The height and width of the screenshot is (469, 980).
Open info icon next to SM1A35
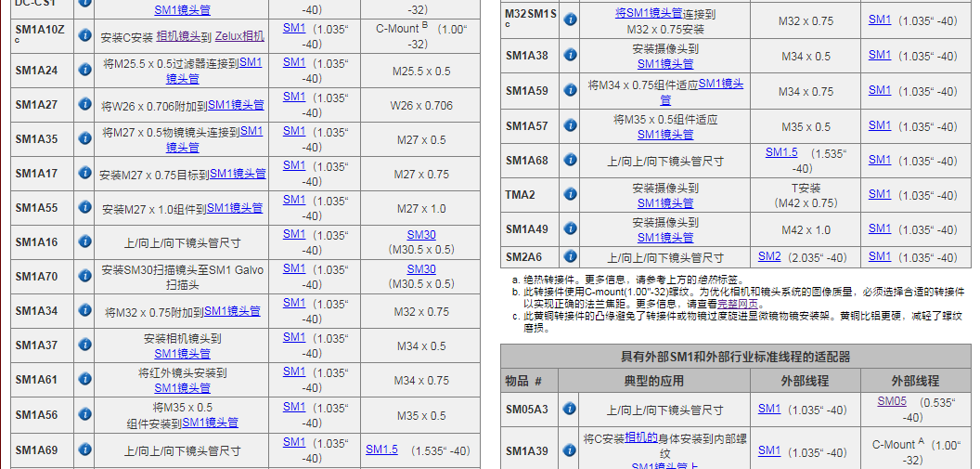[x=84, y=139]
